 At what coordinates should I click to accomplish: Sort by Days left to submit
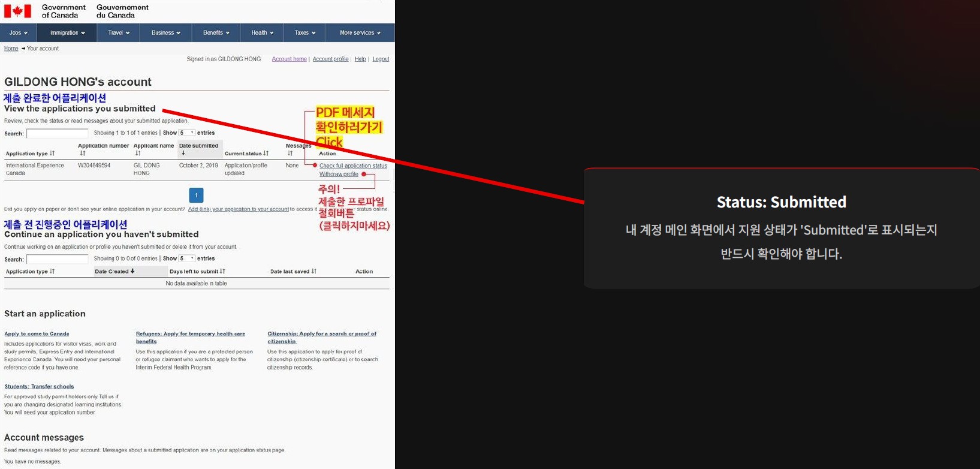223,272
